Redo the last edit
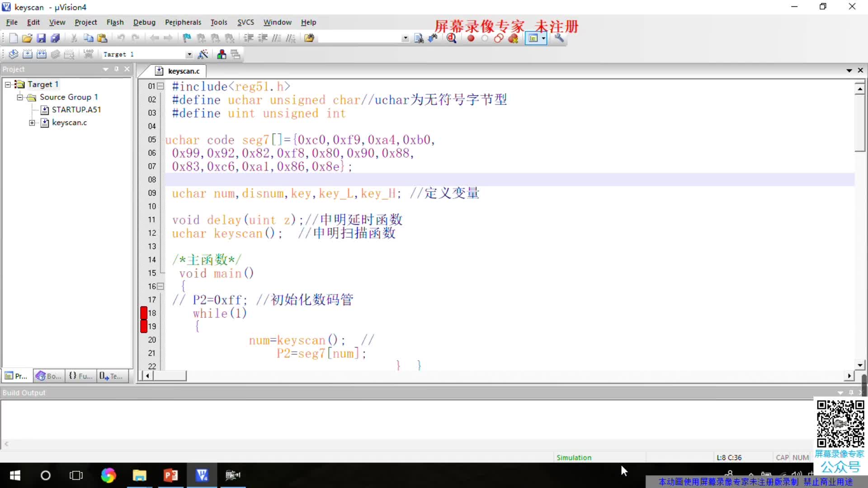The width and height of the screenshot is (868, 488). [135, 38]
